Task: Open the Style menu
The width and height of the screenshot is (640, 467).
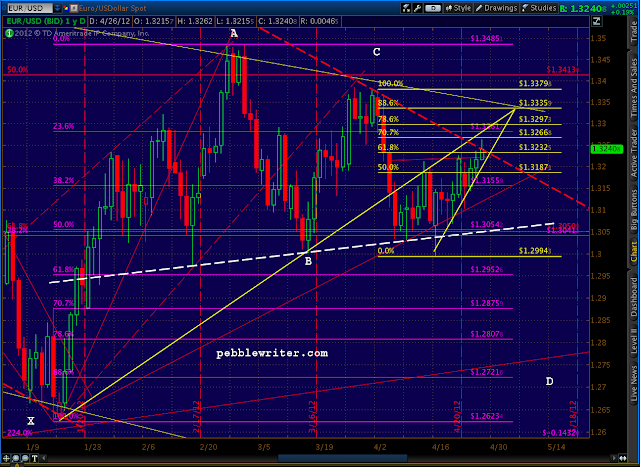Action: [458, 8]
